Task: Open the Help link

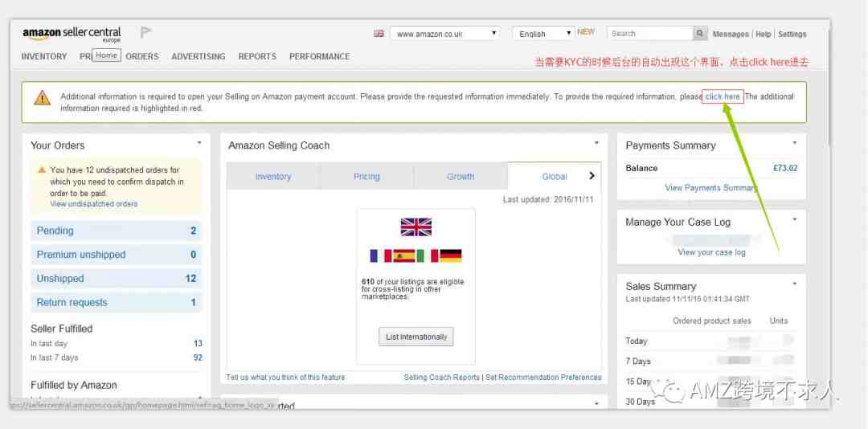Action: pos(764,35)
